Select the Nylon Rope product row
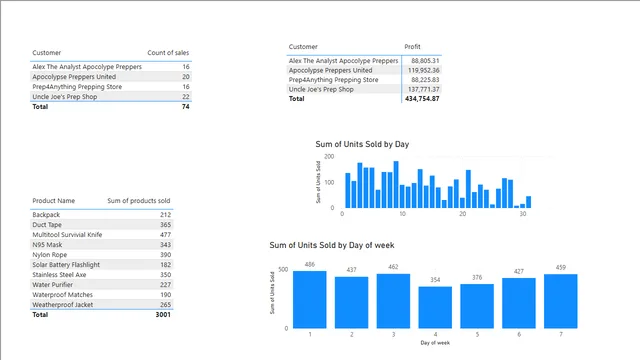Viewport: 640px width, 360px height. click(102, 255)
